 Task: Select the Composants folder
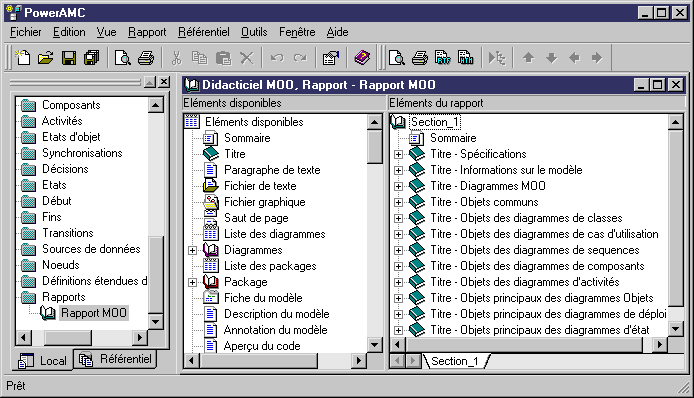[71, 105]
